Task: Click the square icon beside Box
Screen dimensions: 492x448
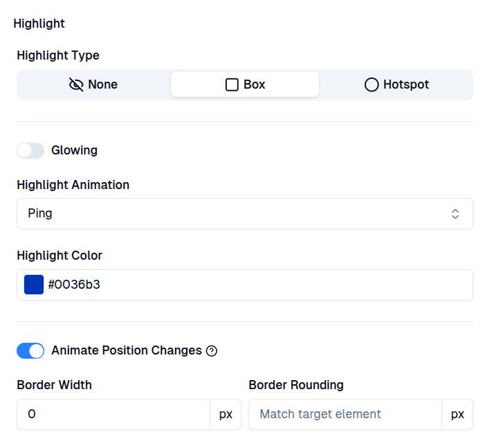Action: coord(232,84)
